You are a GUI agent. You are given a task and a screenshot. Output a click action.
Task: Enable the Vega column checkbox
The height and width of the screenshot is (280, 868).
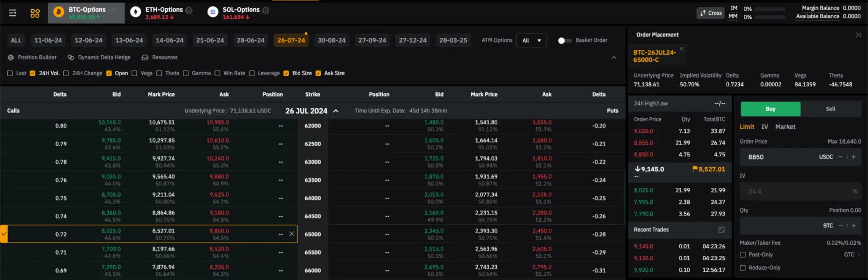tap(134, 73)
